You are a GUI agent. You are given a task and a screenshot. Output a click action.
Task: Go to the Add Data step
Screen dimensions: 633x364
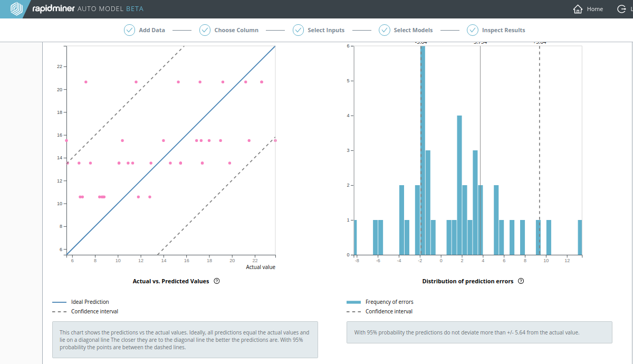[152, 30]
